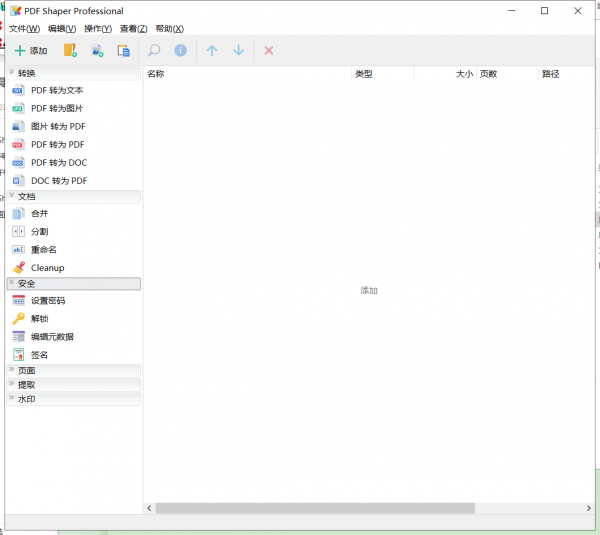Click the 图片 转为 PDF icon
The image size is (600, 535).
18,126
